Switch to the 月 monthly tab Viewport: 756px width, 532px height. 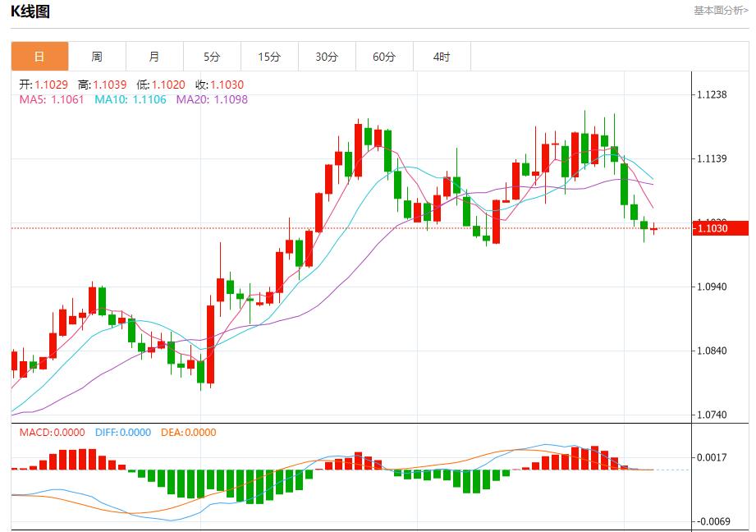coord(154,57)
